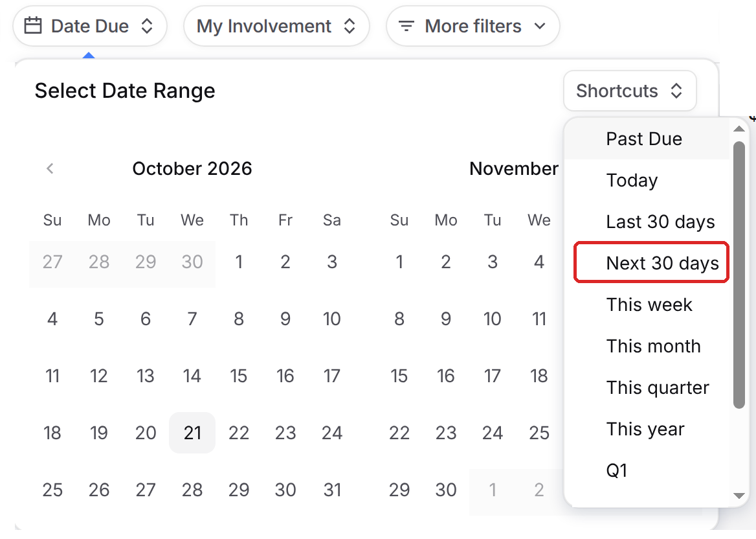Open the Date Due filter dropdown
Viewport: 756px width, 539px height.
[90, 26]
